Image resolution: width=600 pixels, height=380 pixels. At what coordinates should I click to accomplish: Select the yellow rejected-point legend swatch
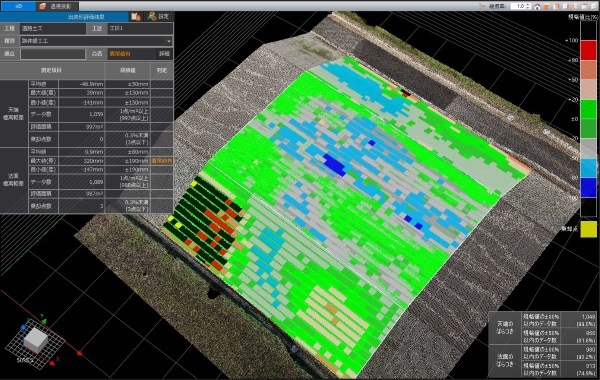tap(589, 230)
